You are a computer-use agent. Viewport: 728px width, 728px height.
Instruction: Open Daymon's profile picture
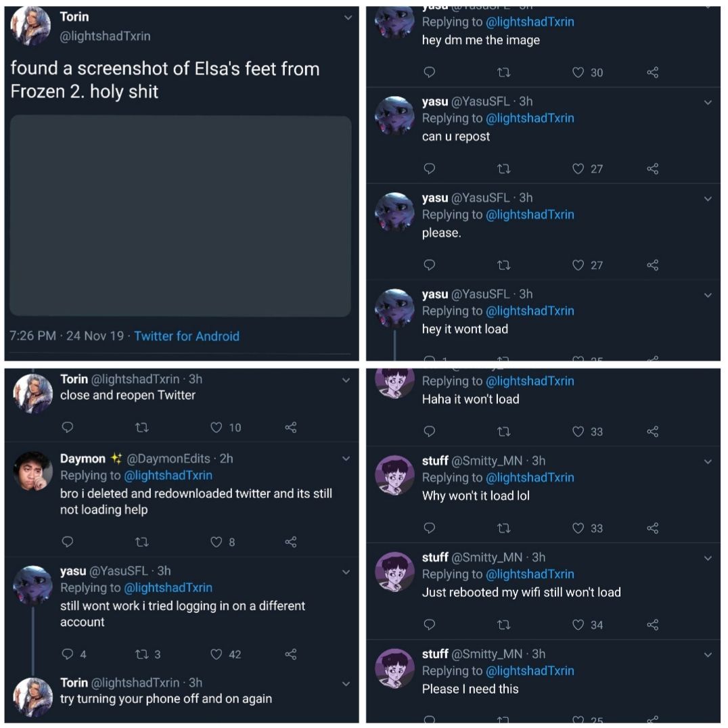(x=32, y=471)
